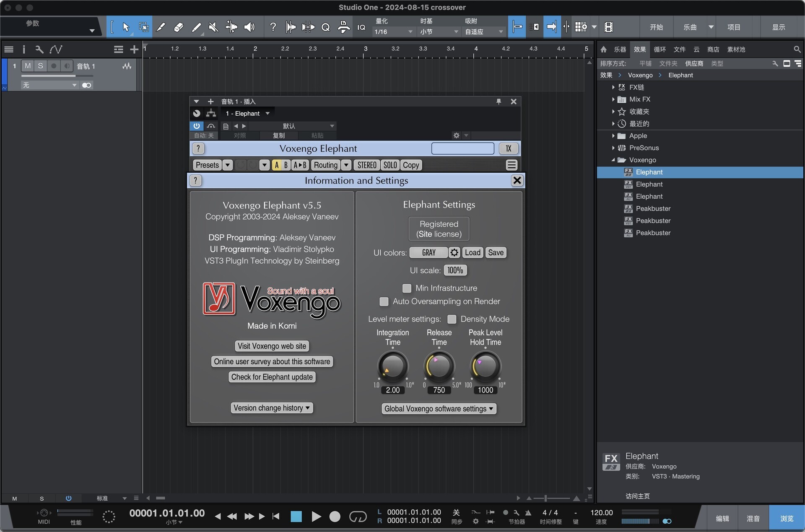The width and height of the screenshot is (805, 532).
Task: Open UI colors gear settings
Action: point(454,252)
